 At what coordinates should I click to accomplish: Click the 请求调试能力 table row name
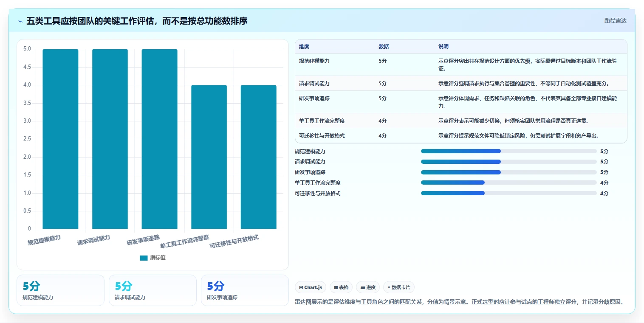314,84
